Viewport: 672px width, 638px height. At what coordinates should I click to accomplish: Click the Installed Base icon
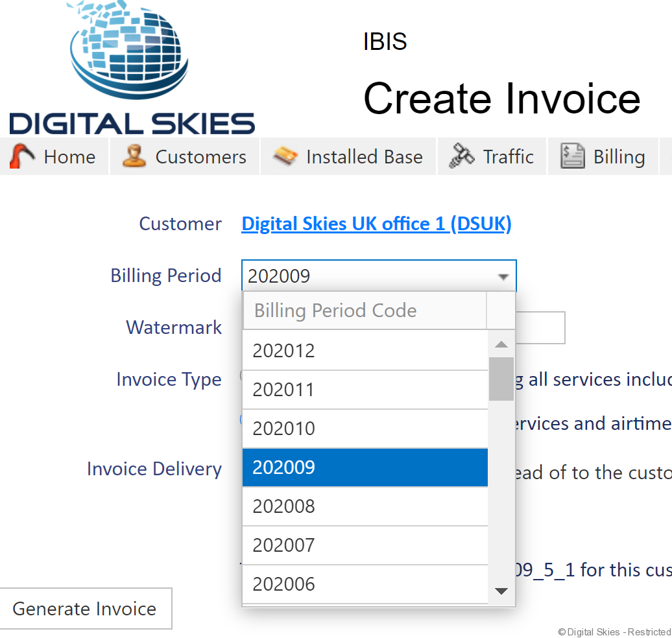coord(285,157)
